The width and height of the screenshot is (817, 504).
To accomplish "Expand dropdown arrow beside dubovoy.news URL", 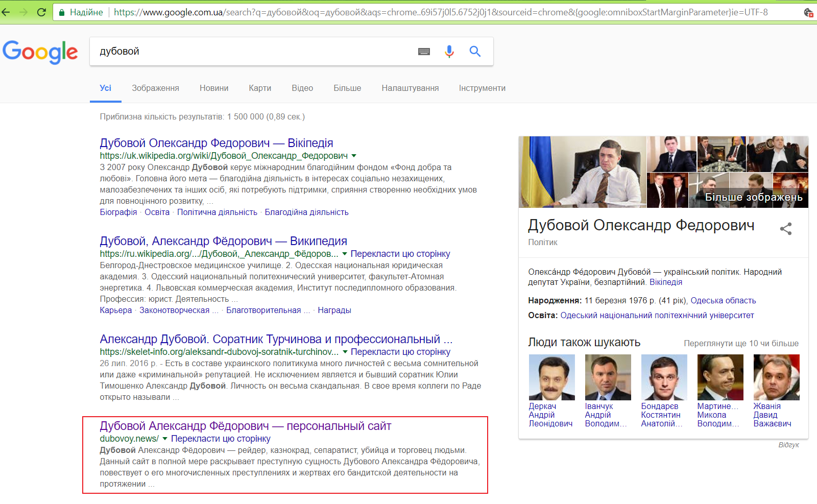I will (x=164, y=439).
